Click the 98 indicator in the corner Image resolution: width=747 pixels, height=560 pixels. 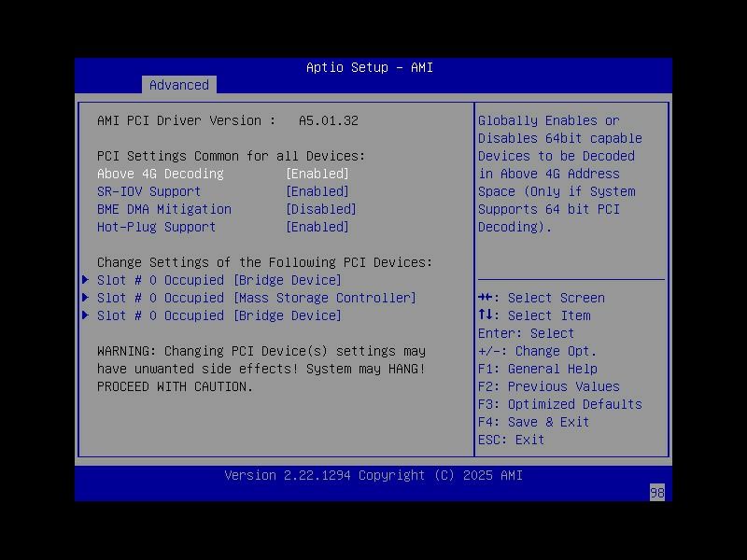[657, 493]
